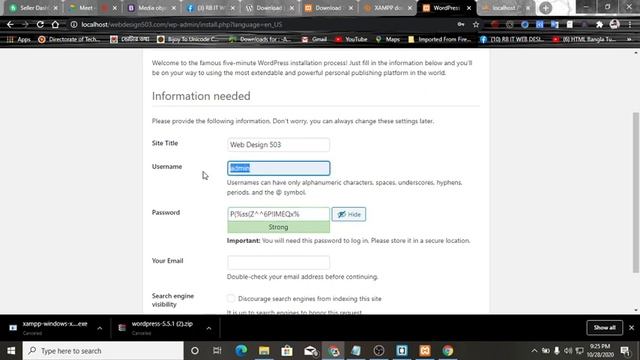Open OBS Studio from the taskbar

click(x=379, y=351)
